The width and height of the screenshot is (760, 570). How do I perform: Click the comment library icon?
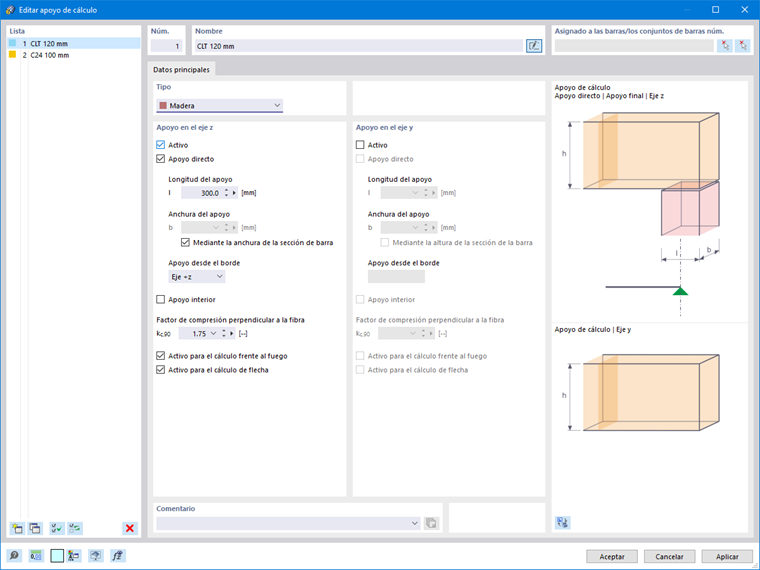click(x=431, y=523)
